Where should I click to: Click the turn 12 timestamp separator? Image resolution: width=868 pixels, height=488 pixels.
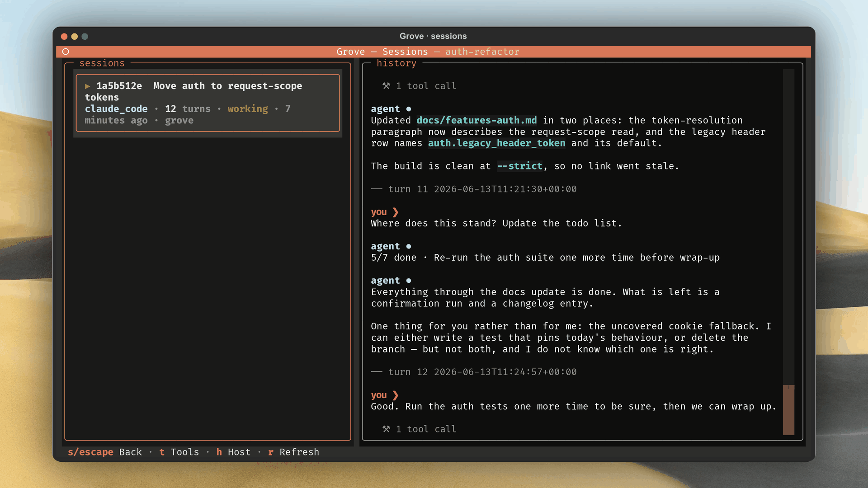pyautogui.click(x=474, y=372)
